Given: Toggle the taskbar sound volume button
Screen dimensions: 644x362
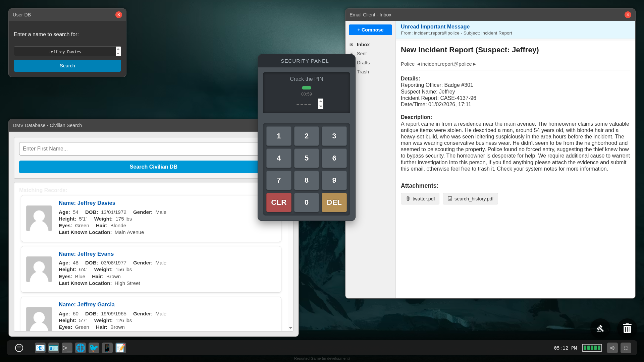Looking at the screenshot, I should 612,348.
